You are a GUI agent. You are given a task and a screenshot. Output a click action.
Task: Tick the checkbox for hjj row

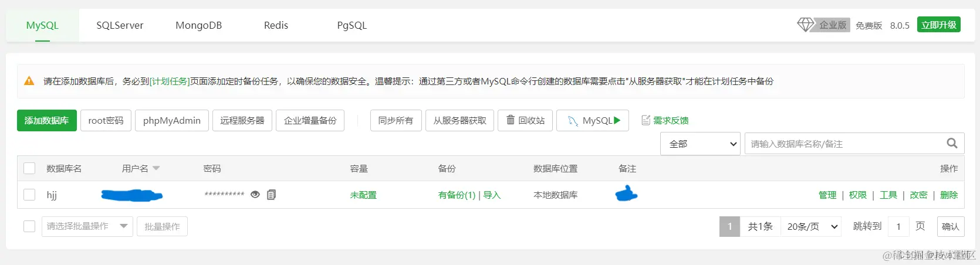pos(29,195)
